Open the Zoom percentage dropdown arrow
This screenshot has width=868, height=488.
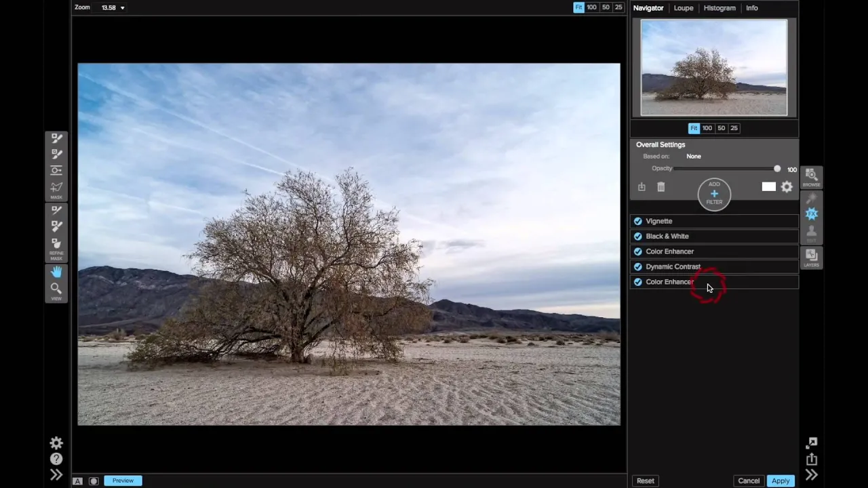(x=122, y=8)
